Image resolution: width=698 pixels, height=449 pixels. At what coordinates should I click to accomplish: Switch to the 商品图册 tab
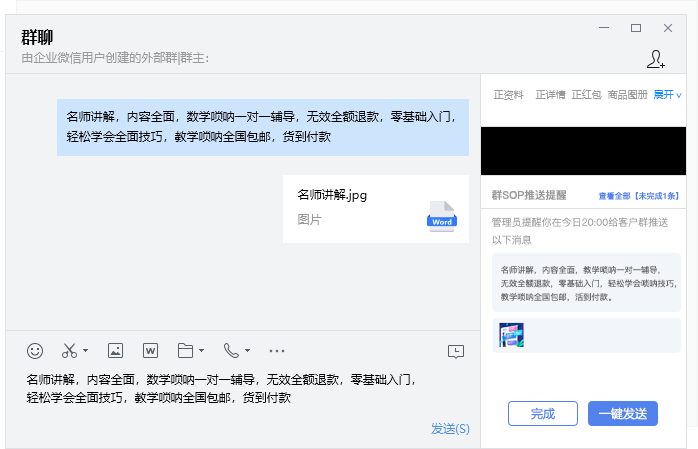click(627, 95)
